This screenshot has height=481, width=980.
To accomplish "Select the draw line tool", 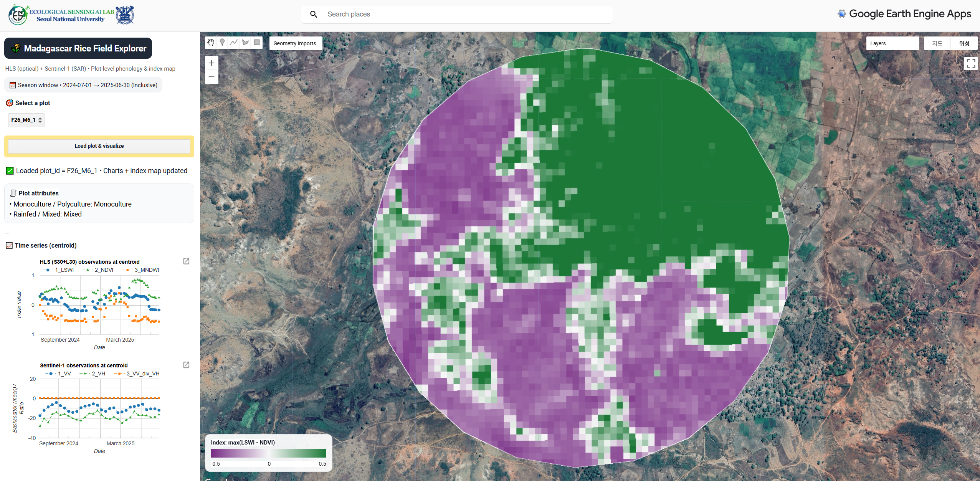I will 234,43.
